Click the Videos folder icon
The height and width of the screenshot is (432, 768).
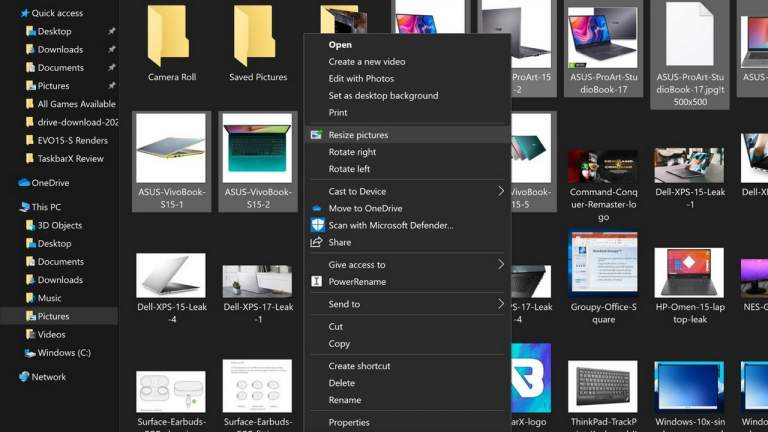[x=30, y=334]
